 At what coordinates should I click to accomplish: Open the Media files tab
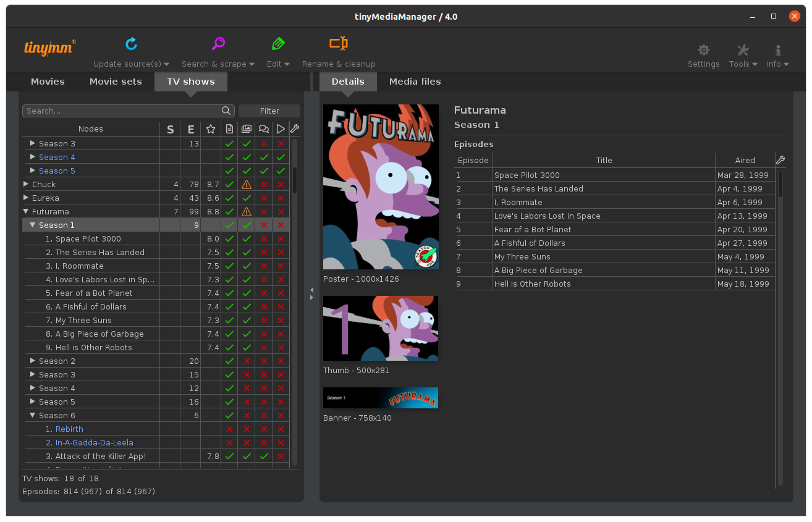click(415, 82)
